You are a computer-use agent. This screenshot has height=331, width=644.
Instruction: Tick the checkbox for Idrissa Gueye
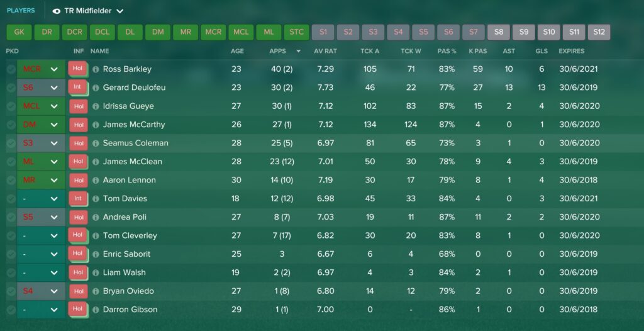tap(11, 106)
